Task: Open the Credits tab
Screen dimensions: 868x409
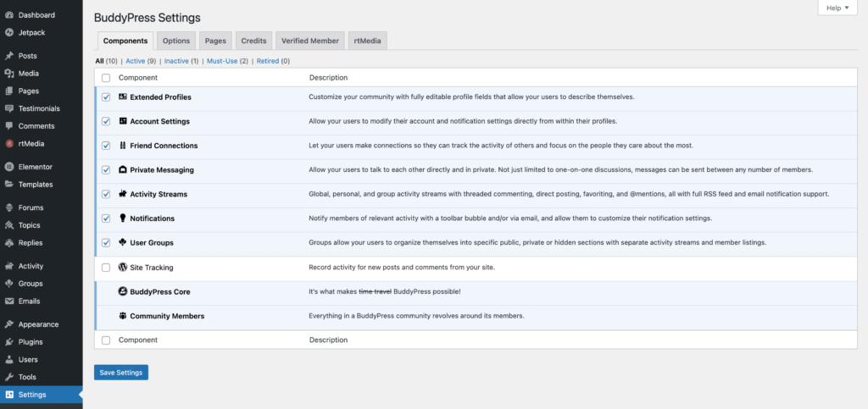Action: [253, 41]
